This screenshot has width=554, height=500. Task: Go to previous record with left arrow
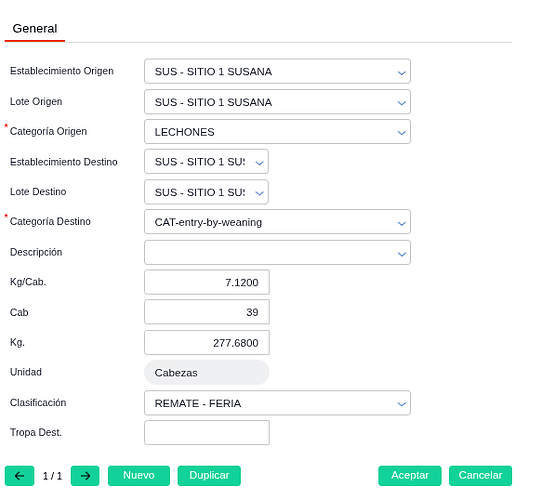tap(19, 476)
